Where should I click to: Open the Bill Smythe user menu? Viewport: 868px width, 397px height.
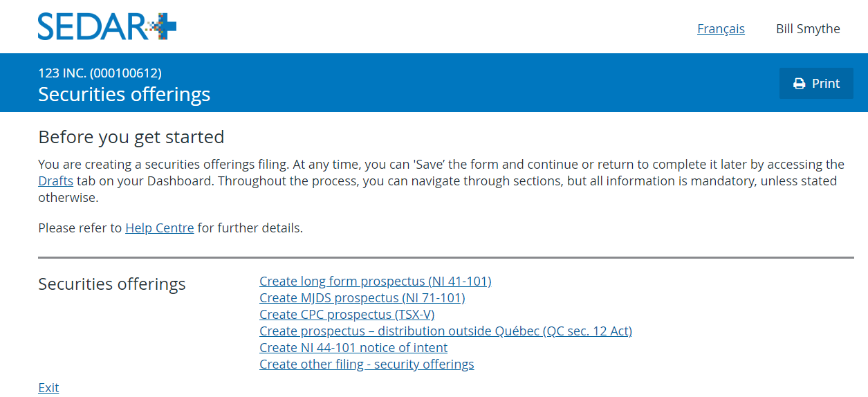808,29
